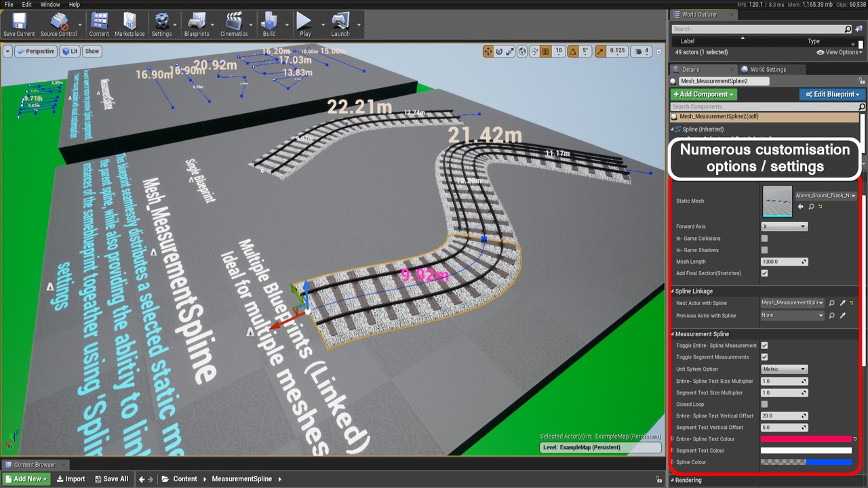Open the File menu
Screen dimensions: 868x488
pos(9,5)
